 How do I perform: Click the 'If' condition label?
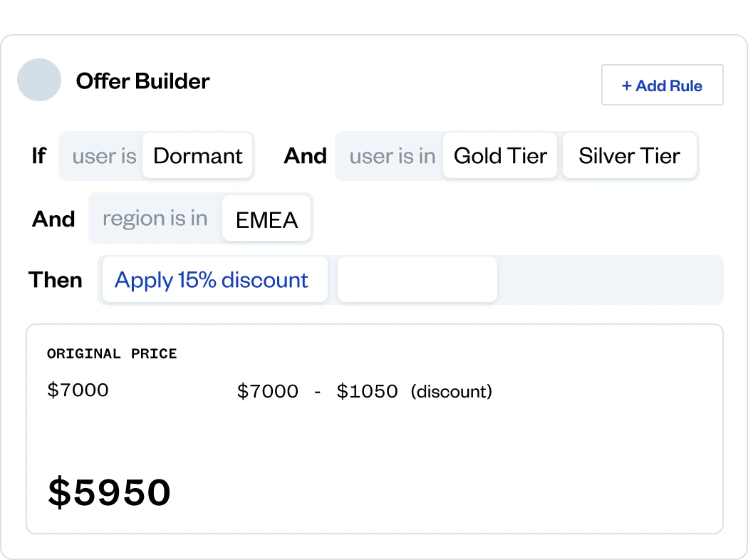coord(38,156)
